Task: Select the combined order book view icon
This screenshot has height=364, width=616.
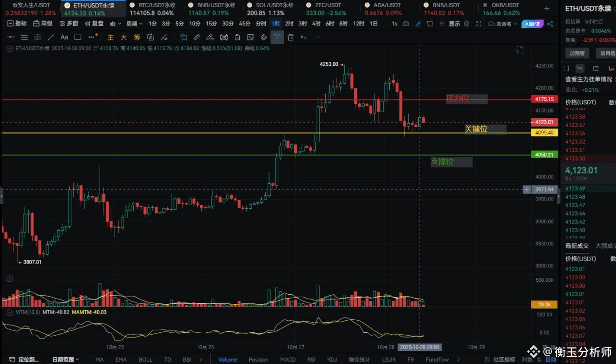Action: click(580, 68)
